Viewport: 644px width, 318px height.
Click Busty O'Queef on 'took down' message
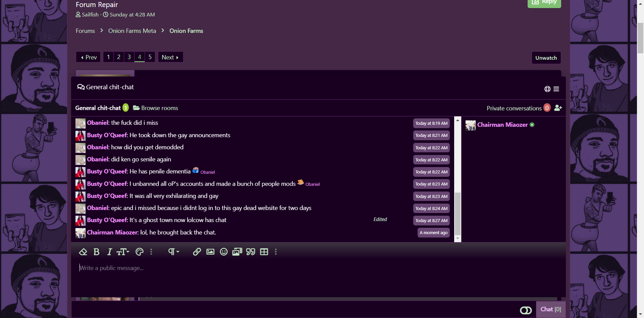click(107, 135)
